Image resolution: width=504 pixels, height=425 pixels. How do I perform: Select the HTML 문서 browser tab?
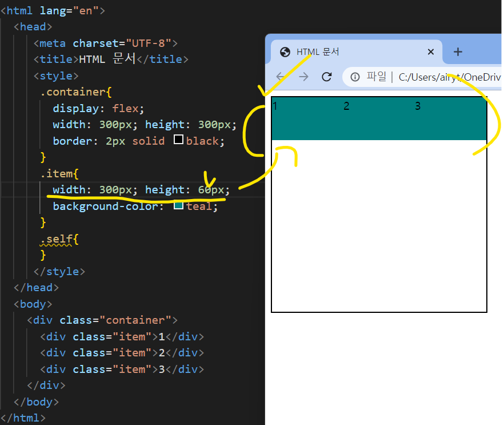[x=357, y=52]
